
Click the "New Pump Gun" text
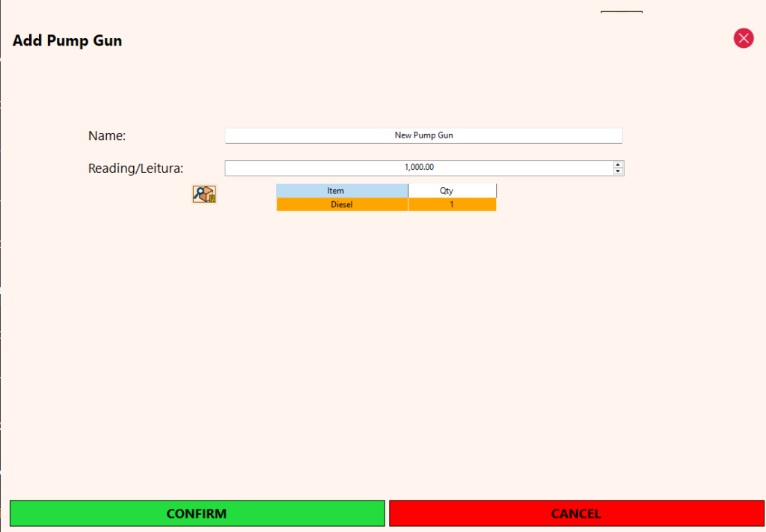pyautogui.click(x=423, y=135)
